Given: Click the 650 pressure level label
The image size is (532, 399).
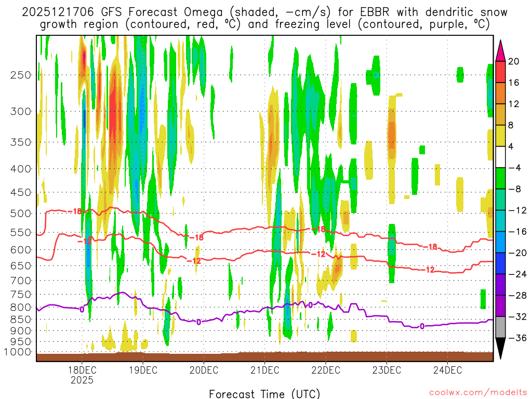Looking at the screenshot, I should click(x=21, y=265).
